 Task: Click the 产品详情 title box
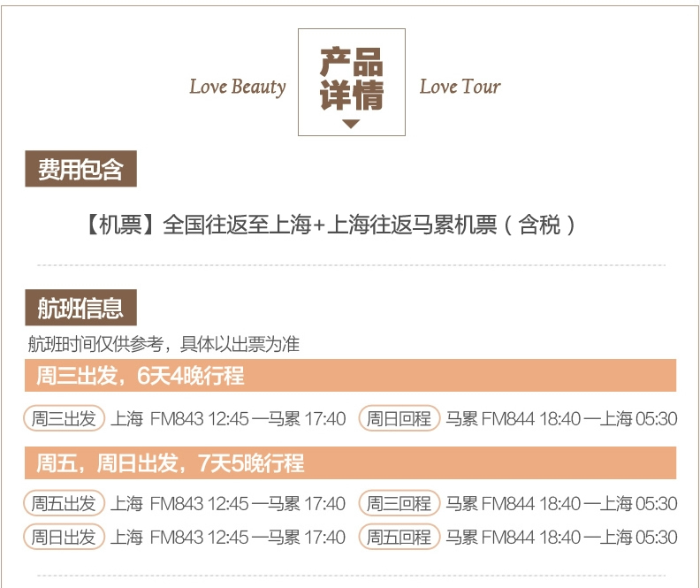coord(352,82)
